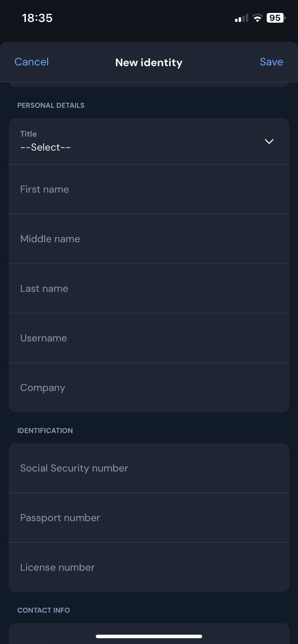Tap Cancel to discard new identity
The height and width of the screenshot is (644, 298).
coord(32,62)
